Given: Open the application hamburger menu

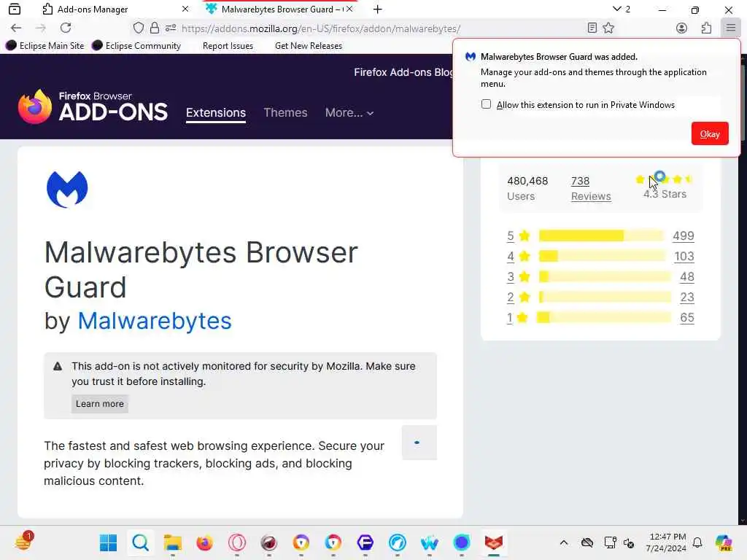Looking at the screenshot, I should point(731,28).
